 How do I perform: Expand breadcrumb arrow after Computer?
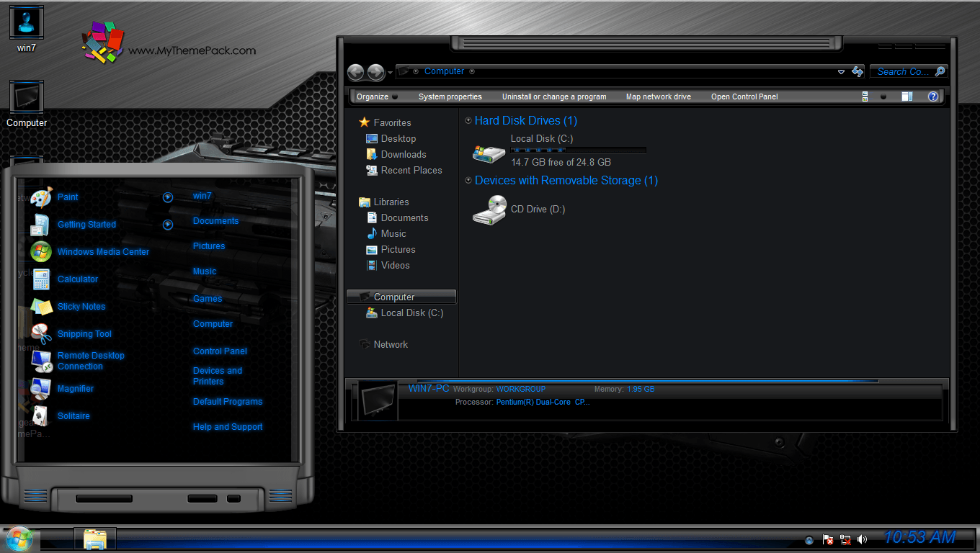click(472, 71)
